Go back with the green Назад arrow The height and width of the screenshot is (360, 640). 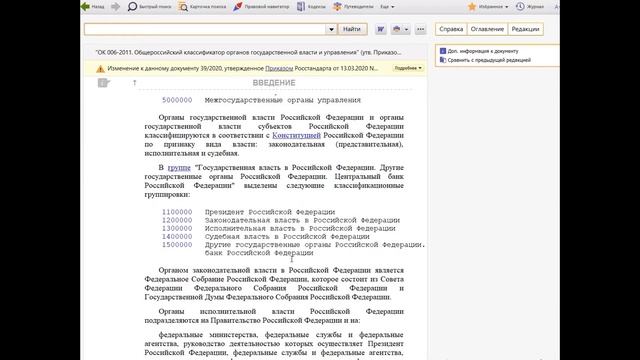pyautogui.click(x=93, y=7)
